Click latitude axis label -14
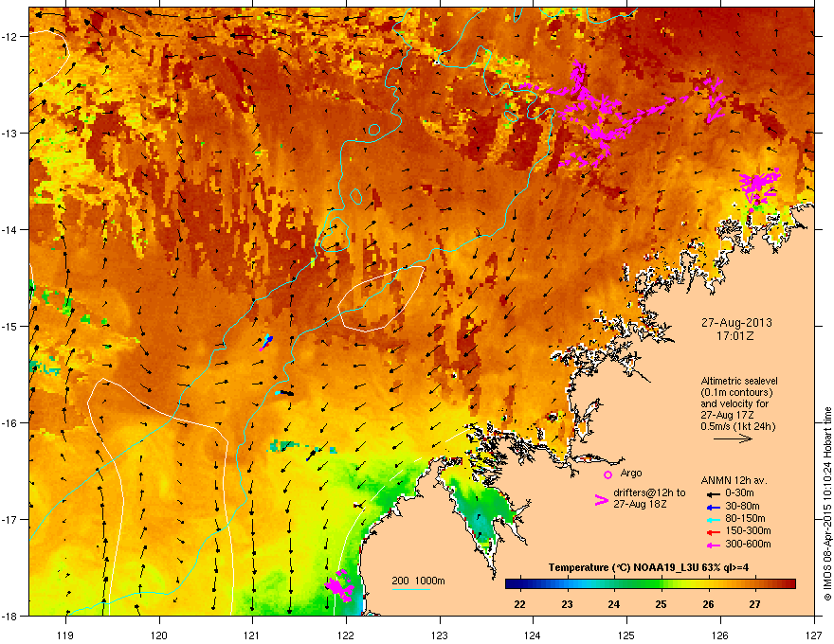 pyautogui.click(x=9, y=229)
